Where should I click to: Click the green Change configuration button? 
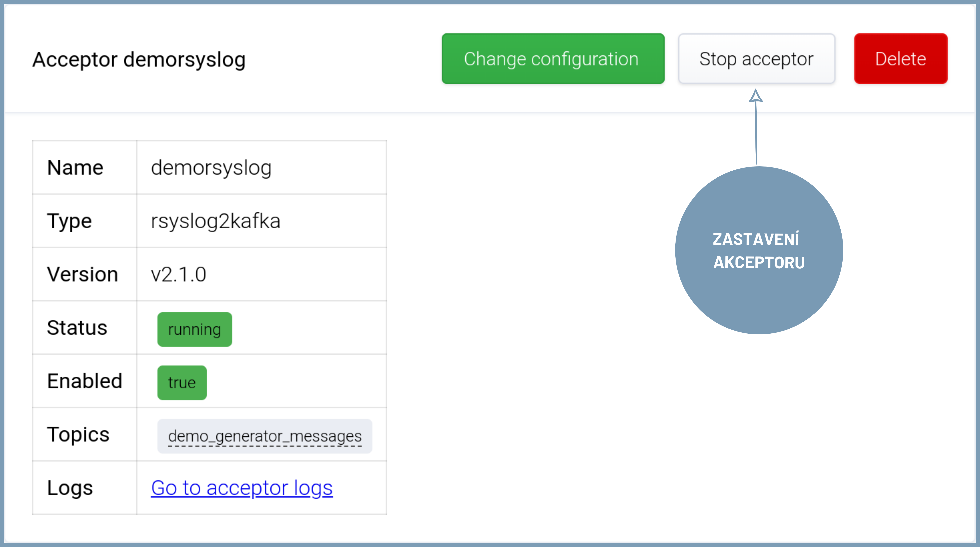(553, 58)
